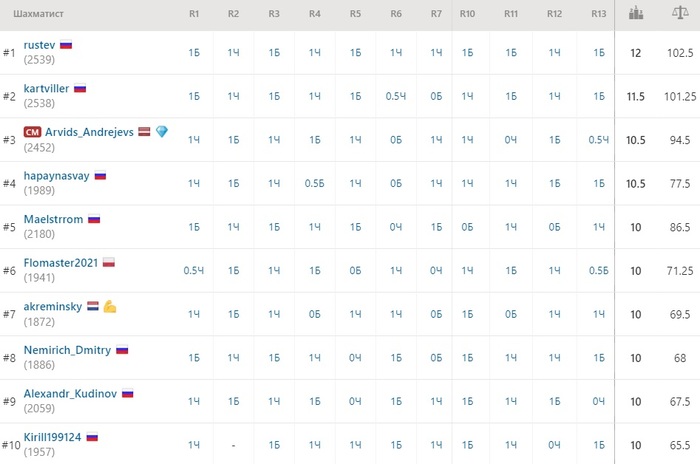700x464 pixels.
Task: Click the Polish flag next to Flomaster2021
Action: click(x=109, y=262)
